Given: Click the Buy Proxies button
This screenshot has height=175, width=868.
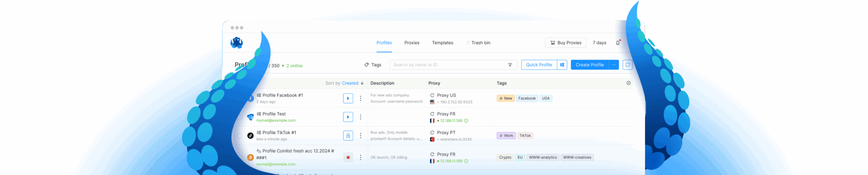Looking at the screenshot, I should [x=565, y=43].
